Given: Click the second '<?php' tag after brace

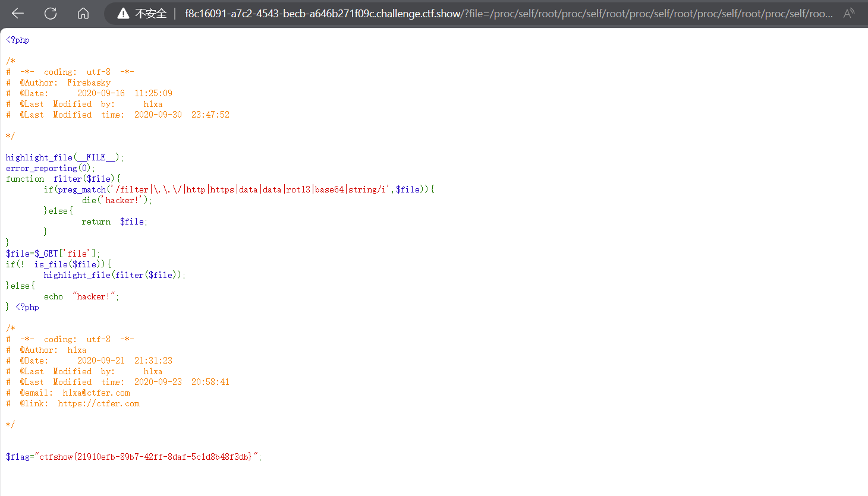Looking at the screenshot, I should tap(27, 307).
